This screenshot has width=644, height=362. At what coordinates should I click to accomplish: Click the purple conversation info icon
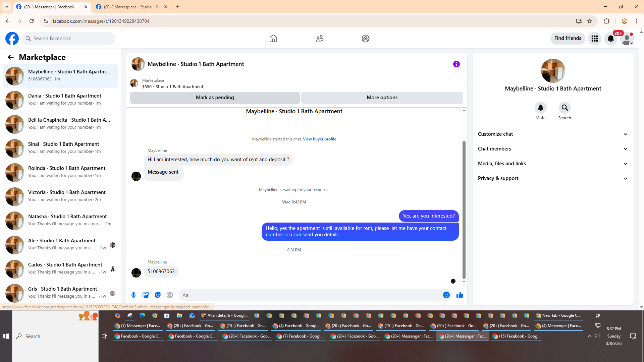point(456,64)
